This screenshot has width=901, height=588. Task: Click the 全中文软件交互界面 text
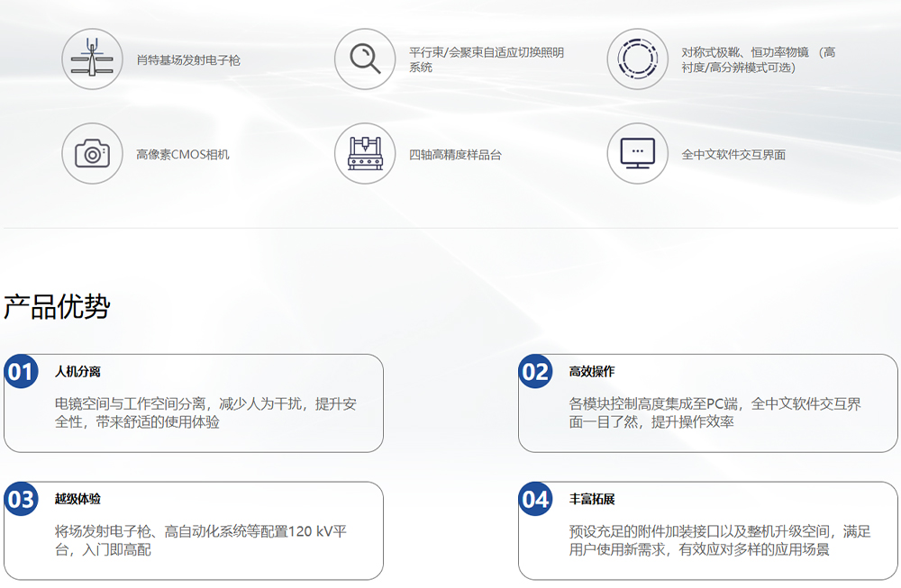point(733,155)
